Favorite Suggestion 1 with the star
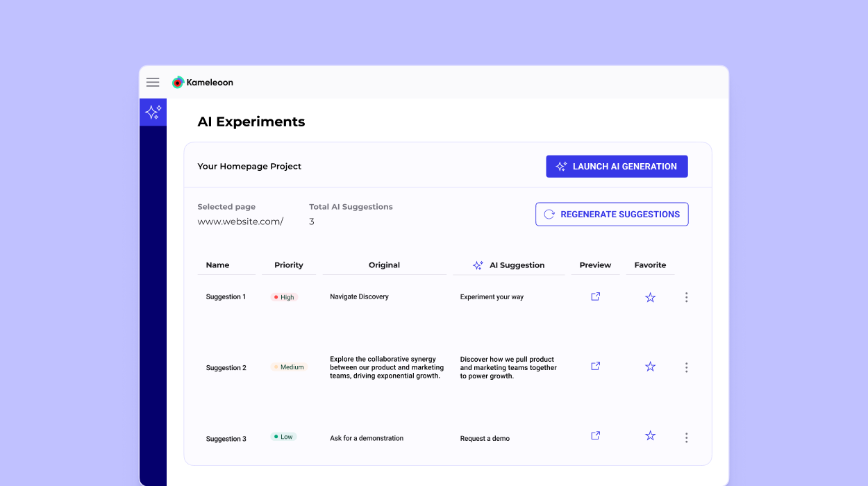 (650, 296)
